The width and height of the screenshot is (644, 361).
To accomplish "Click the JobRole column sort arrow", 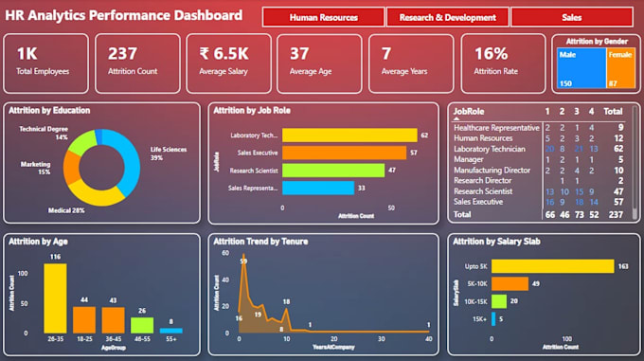I will coord(456,118).
